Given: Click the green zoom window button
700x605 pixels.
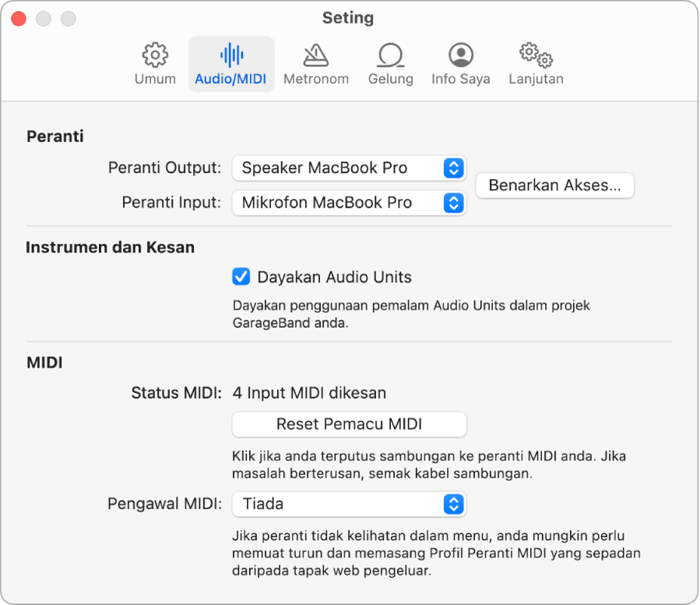Looking at the screenshot, I should pos(68,17).
